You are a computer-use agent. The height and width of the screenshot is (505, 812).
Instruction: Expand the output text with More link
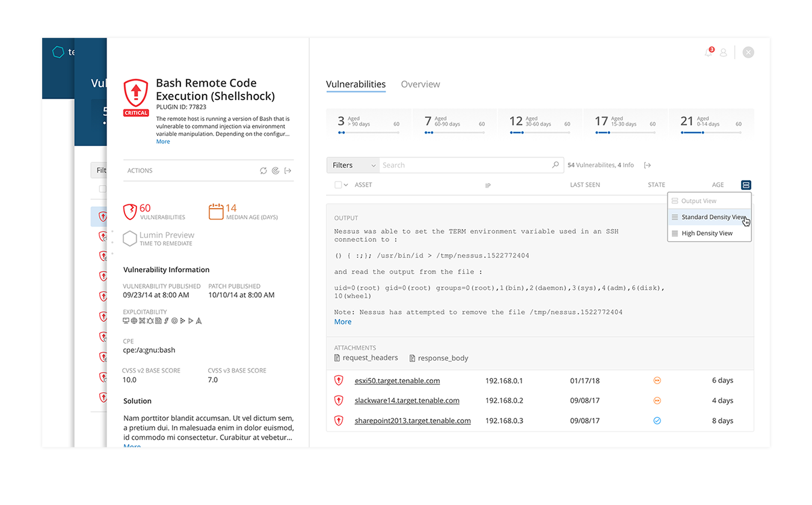343,322
